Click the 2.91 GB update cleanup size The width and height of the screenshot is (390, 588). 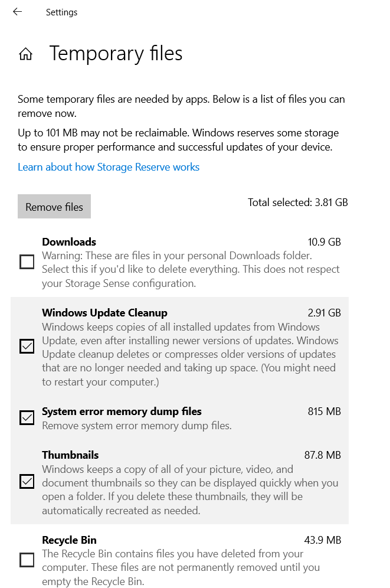coord(325,313)
